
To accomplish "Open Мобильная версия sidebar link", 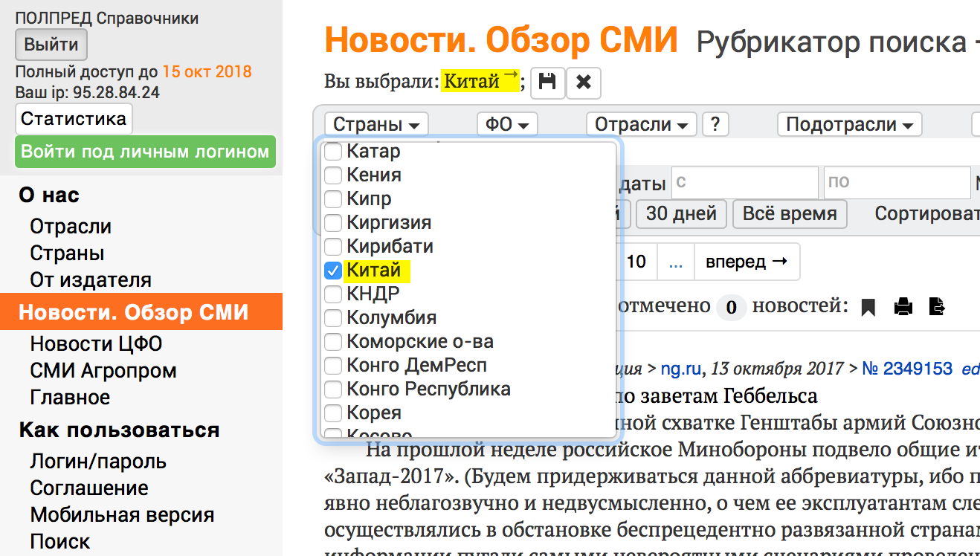I will [122, 515].
